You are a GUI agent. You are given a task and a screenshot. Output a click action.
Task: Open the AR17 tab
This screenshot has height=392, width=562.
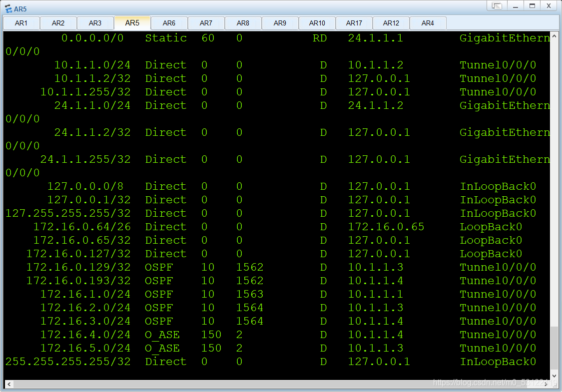(354, 23)
